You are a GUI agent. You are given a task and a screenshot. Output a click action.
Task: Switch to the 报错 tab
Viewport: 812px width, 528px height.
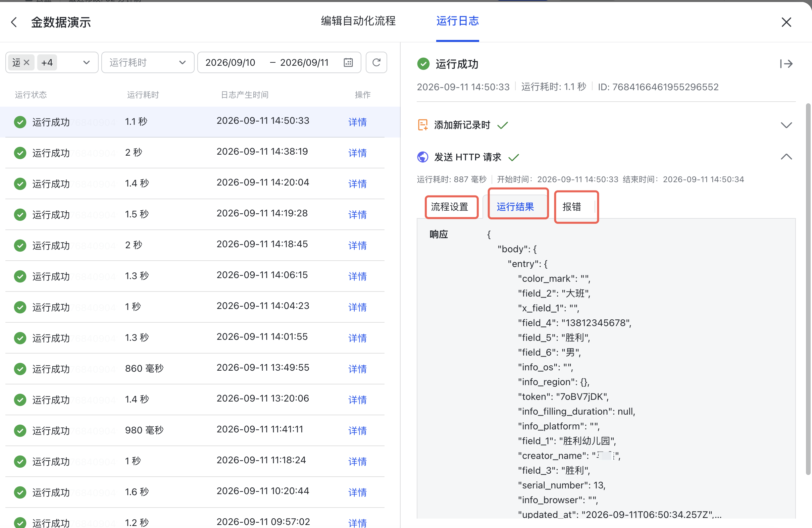click(x=572, y=207)
